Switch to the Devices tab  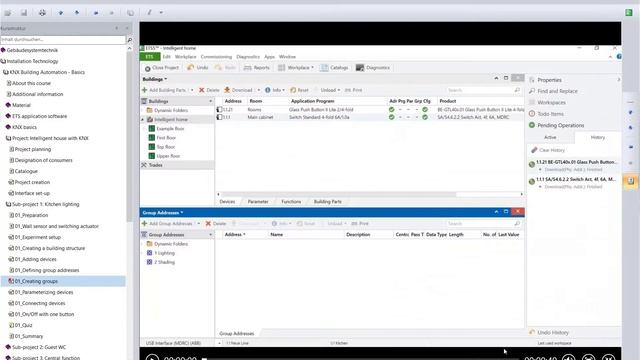227,202
